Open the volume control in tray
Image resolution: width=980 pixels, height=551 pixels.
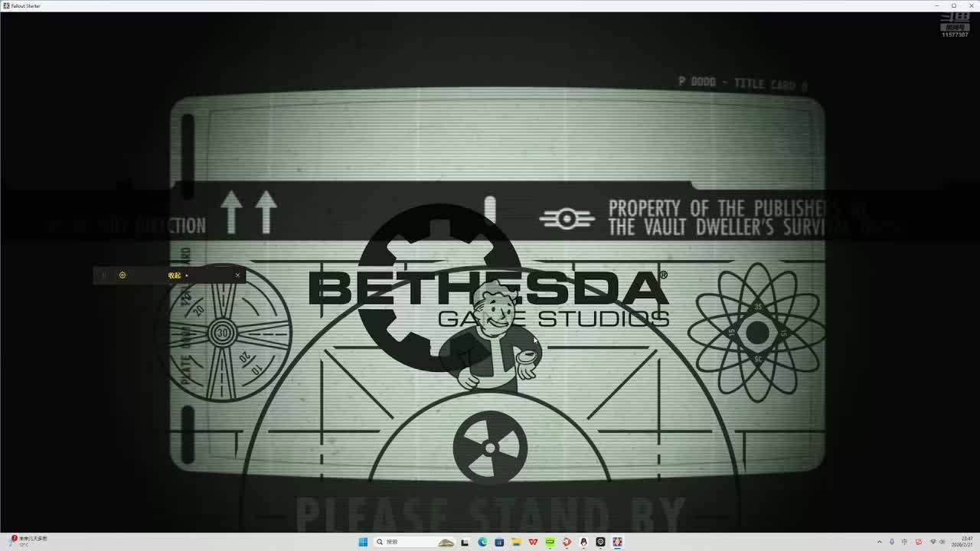click(x=942, y=542)
